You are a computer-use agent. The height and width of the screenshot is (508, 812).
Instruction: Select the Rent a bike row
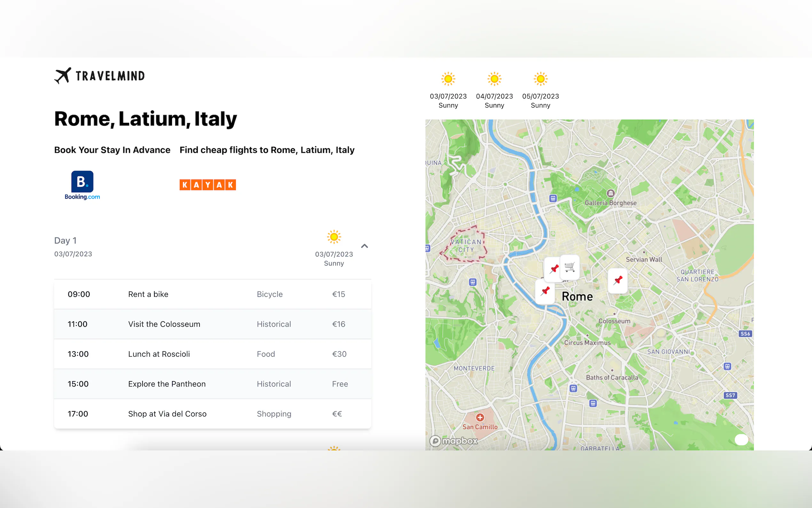[x=213, y=294]
